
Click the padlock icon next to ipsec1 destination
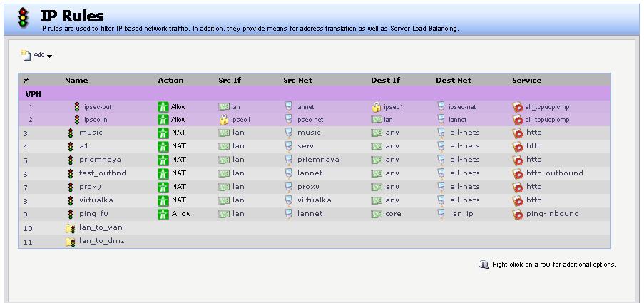coord(376,107)
